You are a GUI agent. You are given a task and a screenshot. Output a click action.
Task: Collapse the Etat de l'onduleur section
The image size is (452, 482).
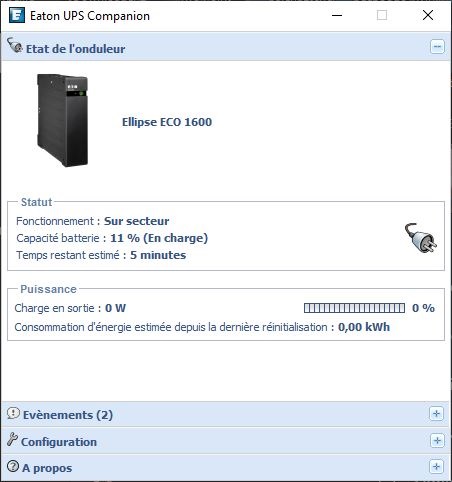tap(437, 47)
